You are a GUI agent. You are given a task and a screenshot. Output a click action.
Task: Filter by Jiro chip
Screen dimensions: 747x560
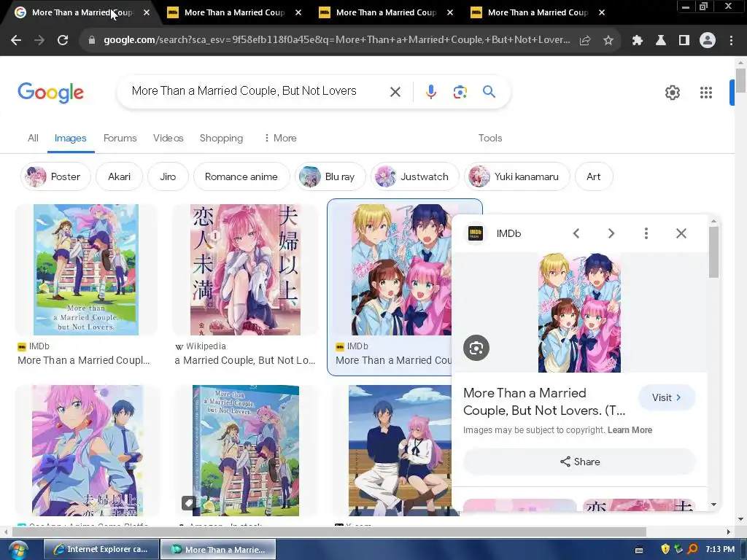pyautogui.click(x=168, y=176)
